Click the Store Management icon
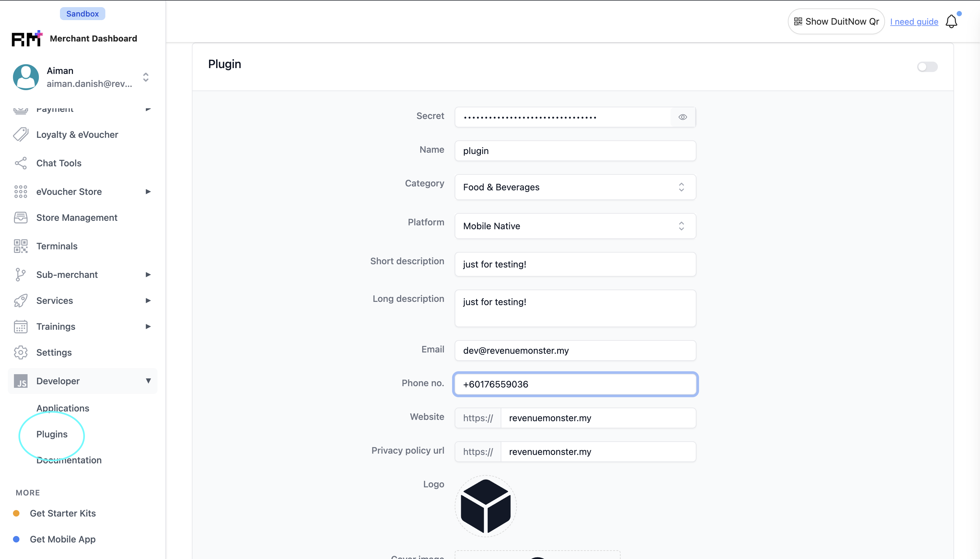The image size is (980, 559). click(21, 218)
